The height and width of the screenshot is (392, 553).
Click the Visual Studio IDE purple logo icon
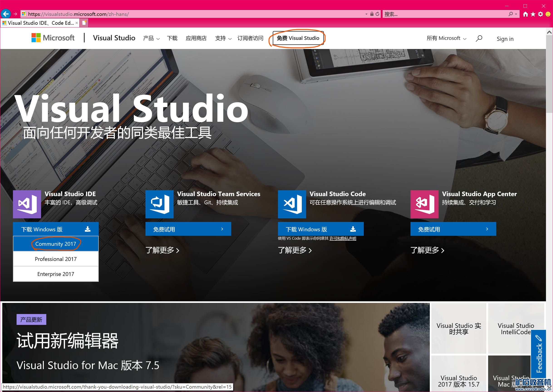(27, 204)
